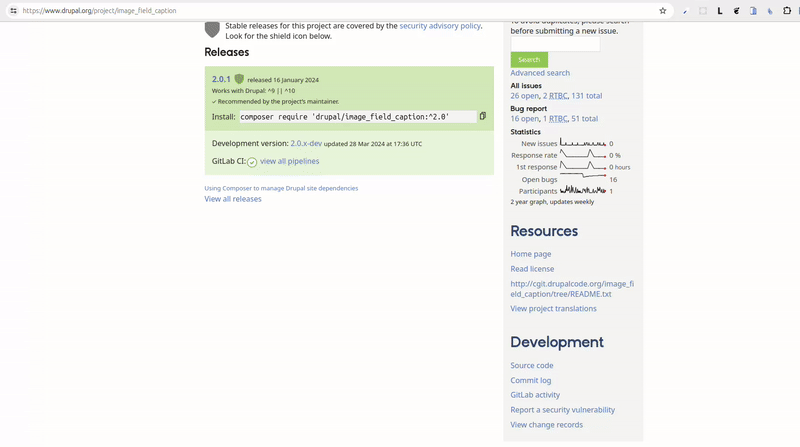The image size is (800, 447).
Task: Click the blue flame extension icon
Action: (x=770, y=11)
